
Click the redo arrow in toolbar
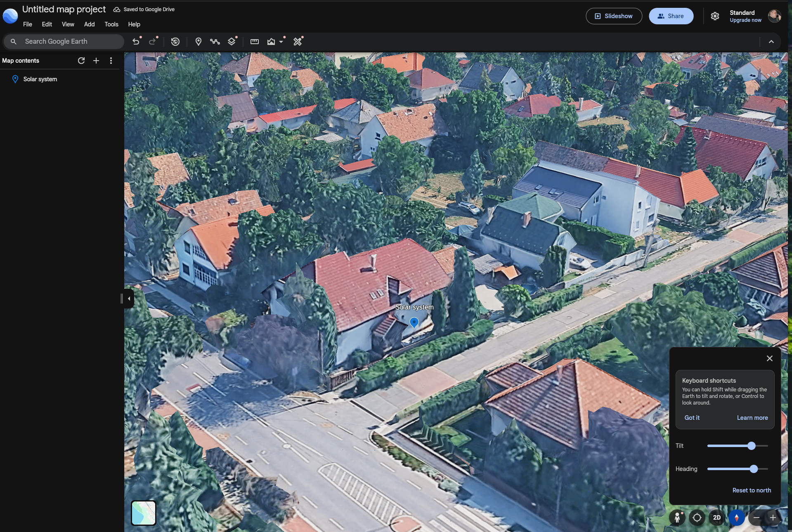152,41
